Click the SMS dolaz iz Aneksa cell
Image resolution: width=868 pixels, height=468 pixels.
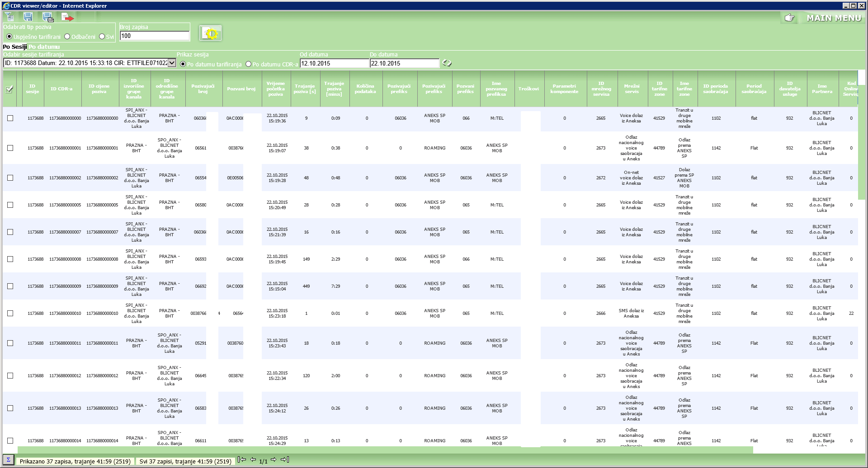tap(631, 314)
